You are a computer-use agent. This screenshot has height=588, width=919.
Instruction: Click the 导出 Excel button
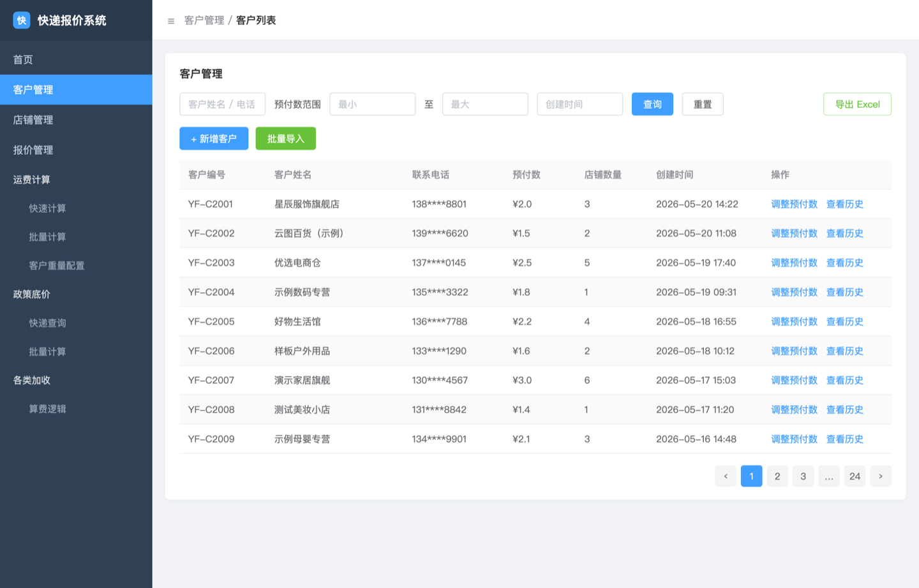(x=857, y=104)
